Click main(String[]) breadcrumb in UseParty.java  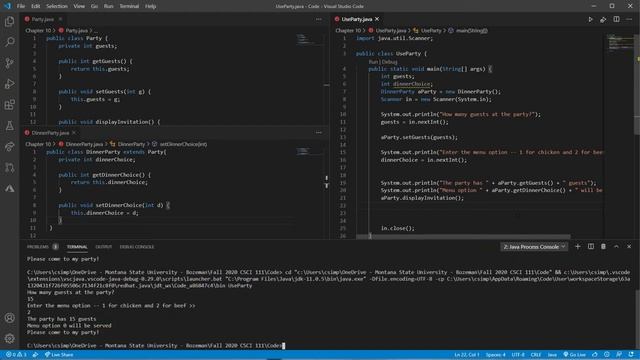471,31
